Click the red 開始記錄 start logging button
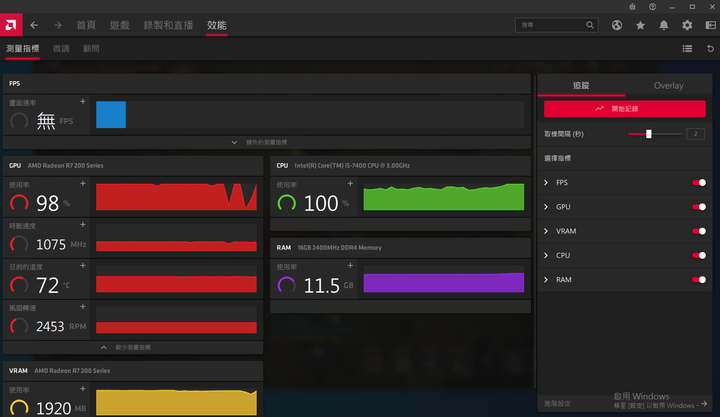Screen dimensions: 720x417 (625, 109)
